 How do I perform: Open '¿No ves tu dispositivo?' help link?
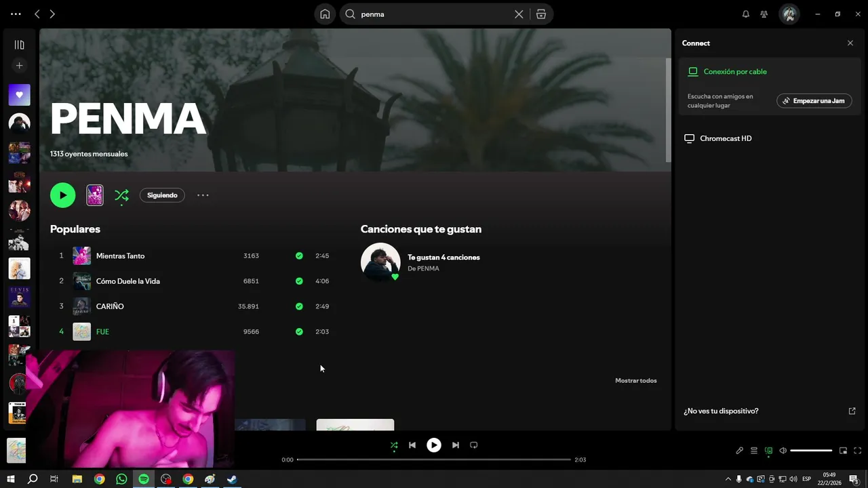pyautogui.click(x=721, y=411)
